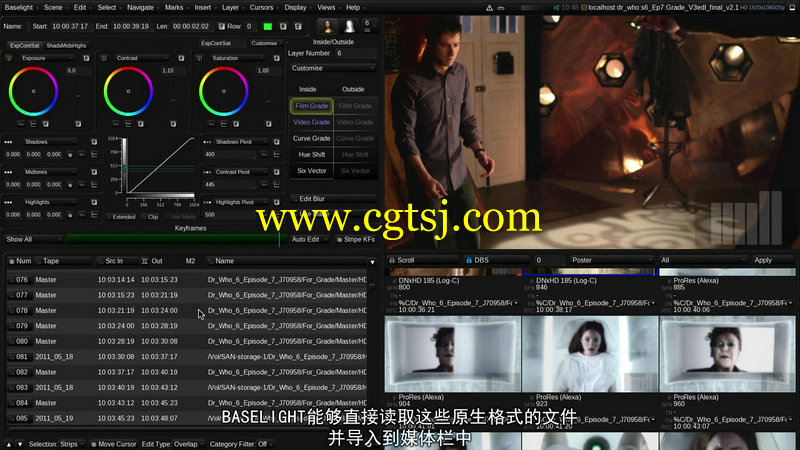Open the Customise dropdown under Layer Number
Image resolution: width=800 pixels, height=450 pixels.
point(333,68)
